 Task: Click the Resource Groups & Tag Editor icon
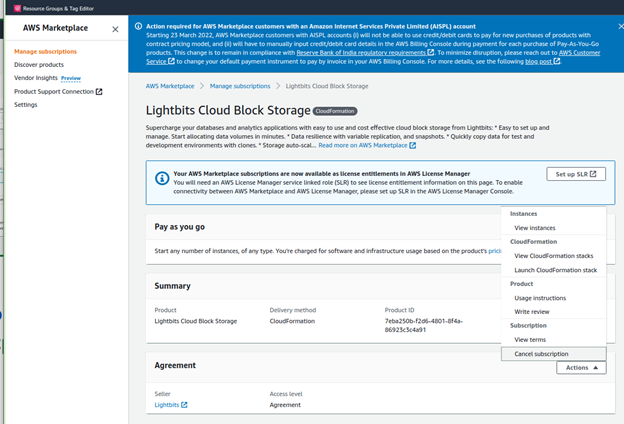coord(17,8)
